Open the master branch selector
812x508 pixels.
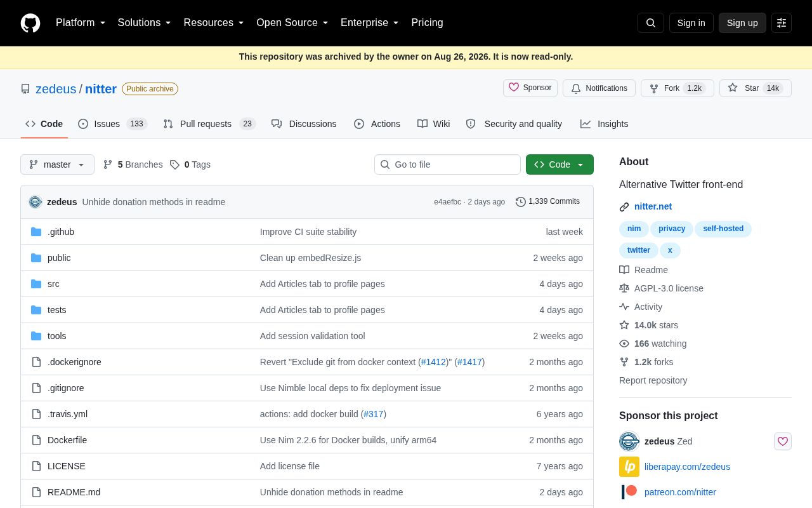[57, 164]
